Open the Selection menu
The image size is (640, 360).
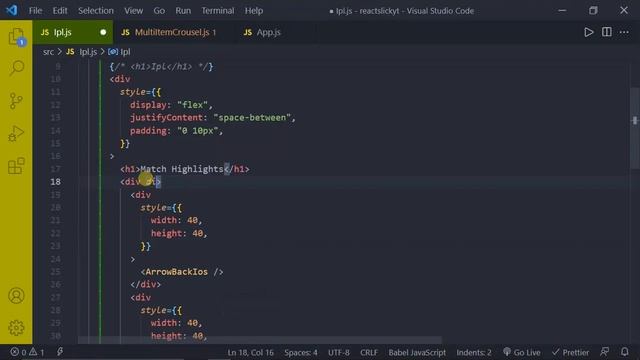(x=96, y=11)
